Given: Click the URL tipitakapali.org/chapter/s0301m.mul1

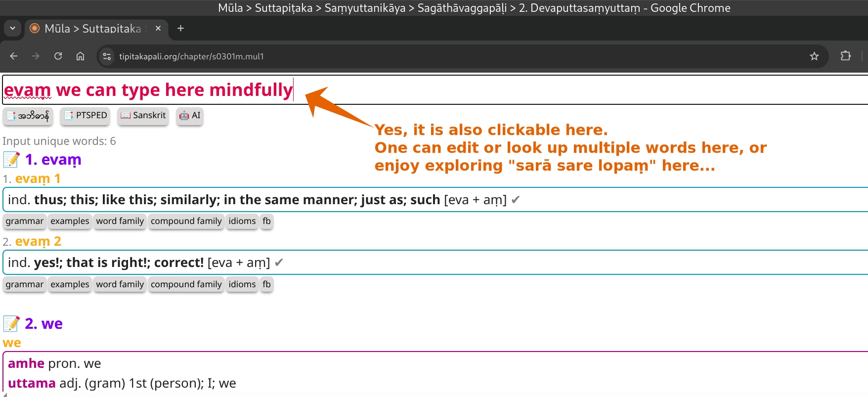Looking at the screenshot, I should coord(191,56).
